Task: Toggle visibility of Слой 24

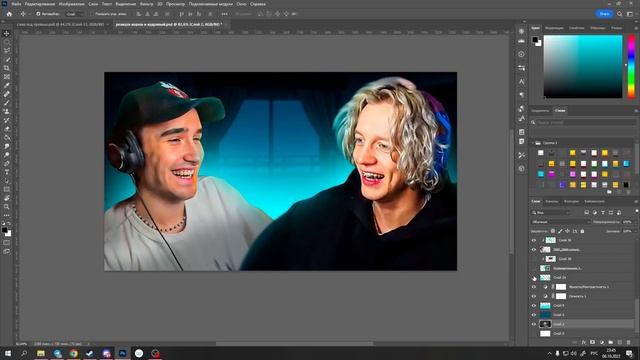Action: pos(533,278)
